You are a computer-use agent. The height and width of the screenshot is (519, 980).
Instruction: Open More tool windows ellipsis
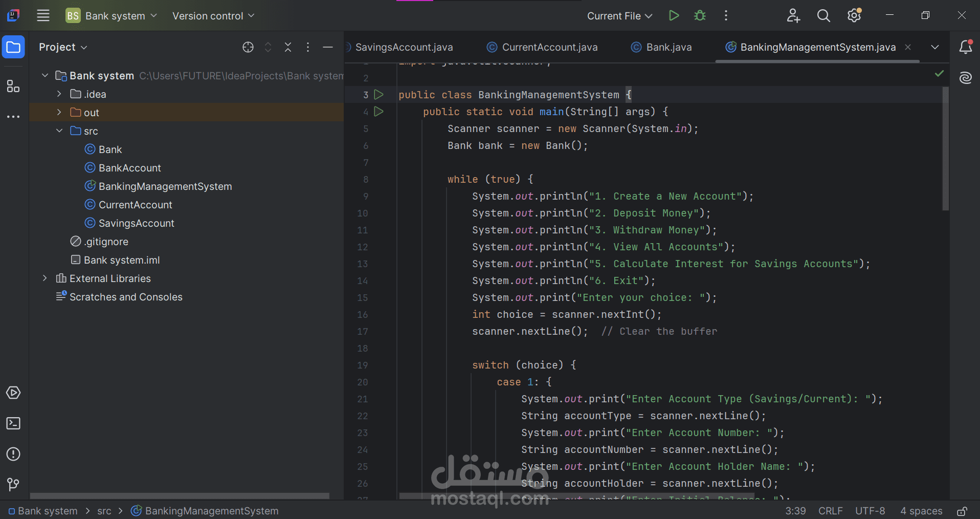coord(13,117)
